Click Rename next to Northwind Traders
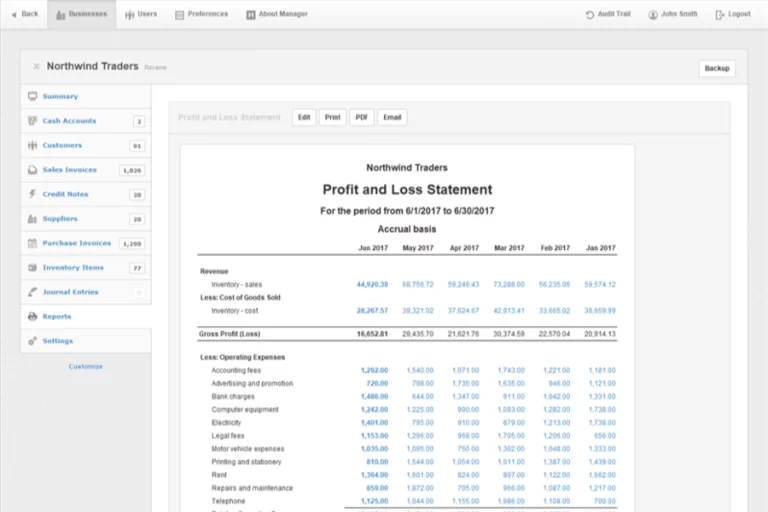This screenshot has height=512, width=768. tap(155, 68)
